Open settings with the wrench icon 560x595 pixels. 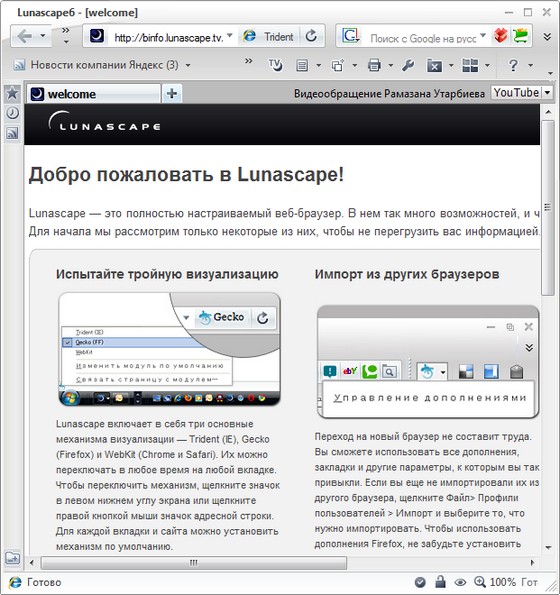[x=408, y=66]
